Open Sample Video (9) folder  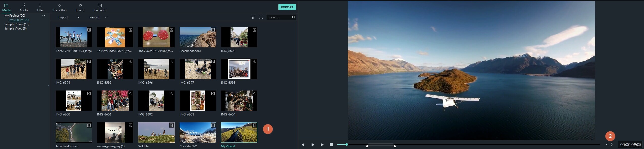coord(15,28)
